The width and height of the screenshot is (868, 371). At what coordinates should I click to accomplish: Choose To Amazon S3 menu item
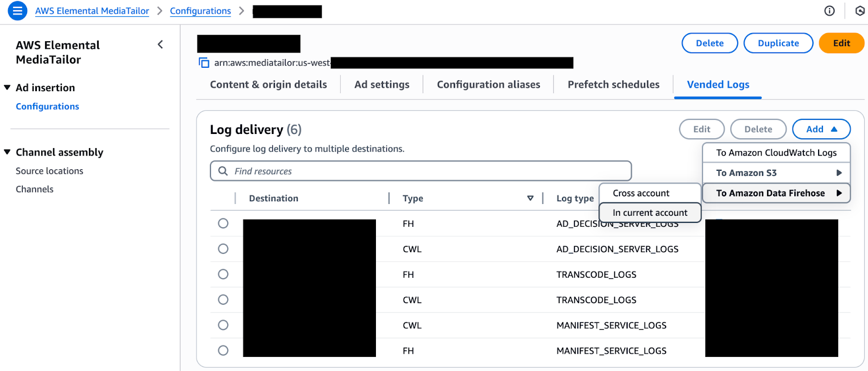(x=776, y=173)
